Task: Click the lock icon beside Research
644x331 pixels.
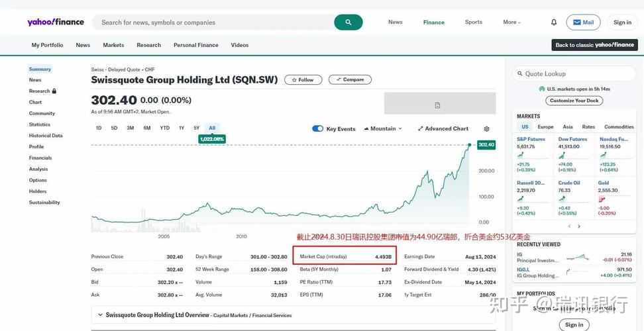Action: pos(54,91)
